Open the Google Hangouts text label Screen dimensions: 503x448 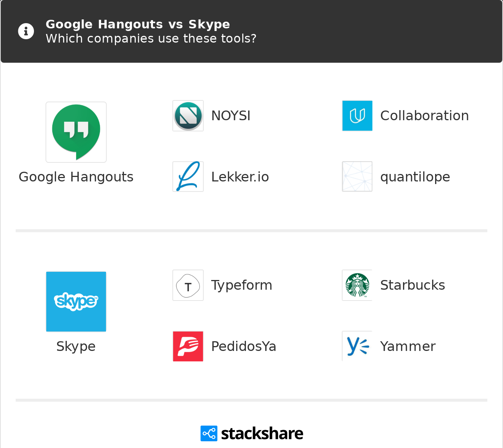pos(76,177)
